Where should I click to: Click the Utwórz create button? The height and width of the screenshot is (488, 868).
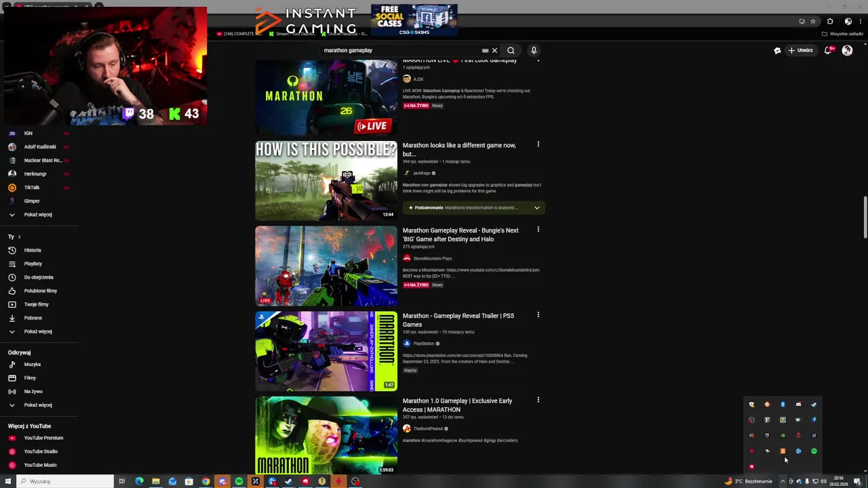(x=800, y=50)
